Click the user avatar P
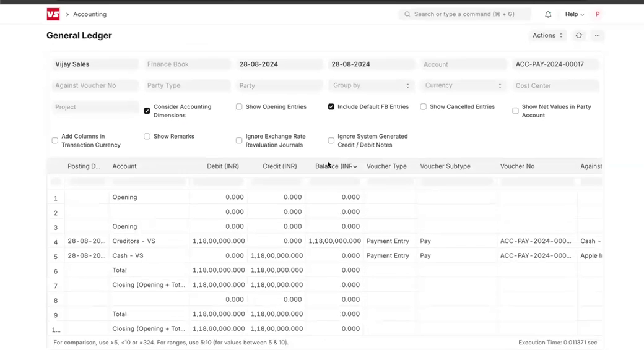Screen dimensions: 644x350 [598, 14]
